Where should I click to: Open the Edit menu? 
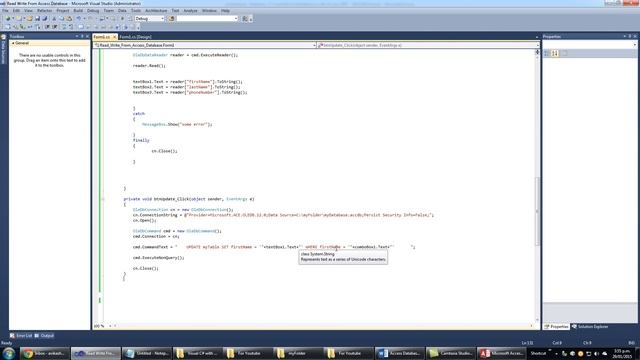tap(16, 11)
